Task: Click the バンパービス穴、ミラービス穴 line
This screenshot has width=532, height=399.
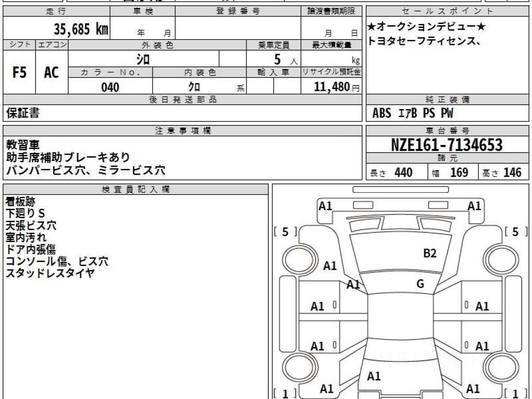Action: click(86, 170)
